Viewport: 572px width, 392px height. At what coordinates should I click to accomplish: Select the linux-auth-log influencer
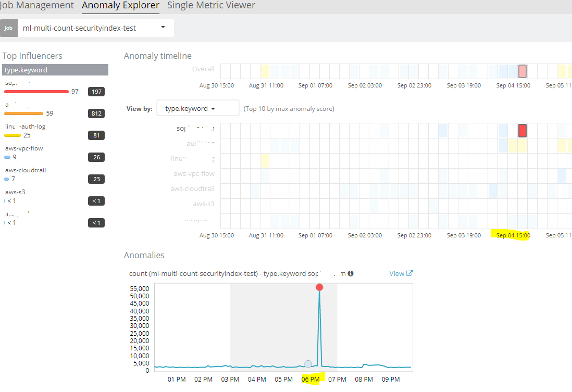[26, 127]
